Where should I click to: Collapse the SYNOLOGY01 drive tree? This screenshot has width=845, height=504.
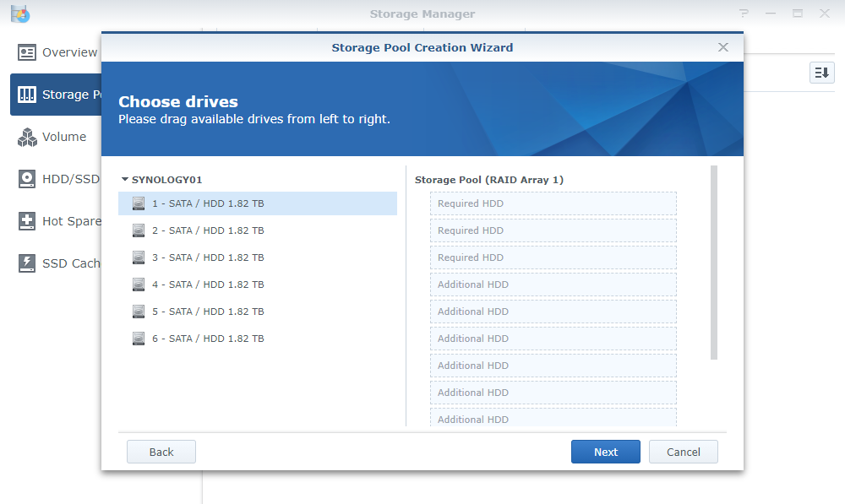(125, 180)
